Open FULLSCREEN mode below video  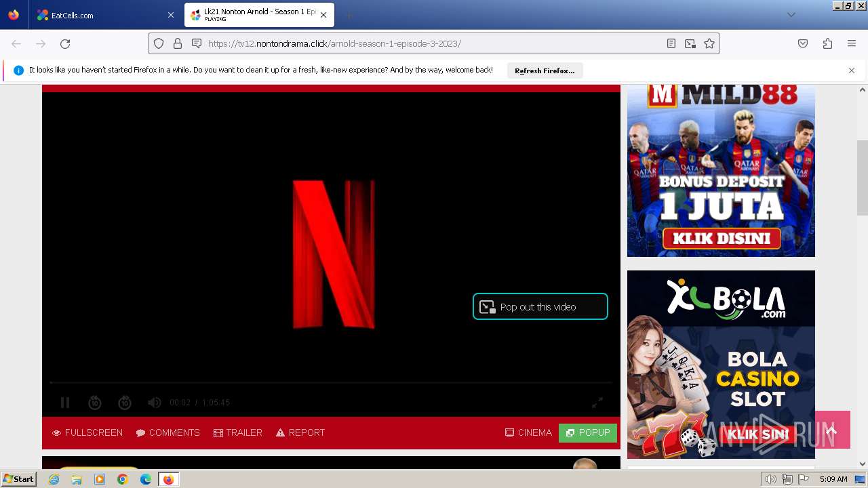coord(87,432)
